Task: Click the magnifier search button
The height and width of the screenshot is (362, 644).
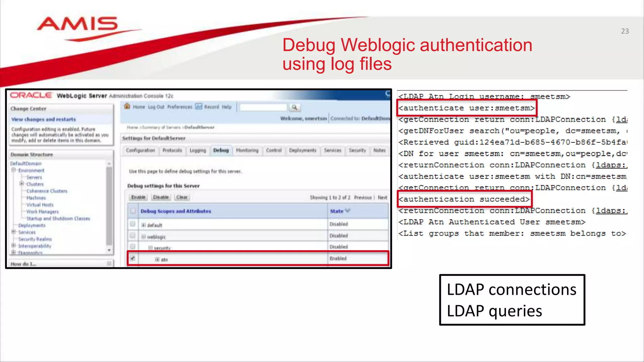Action: (295, 107)
